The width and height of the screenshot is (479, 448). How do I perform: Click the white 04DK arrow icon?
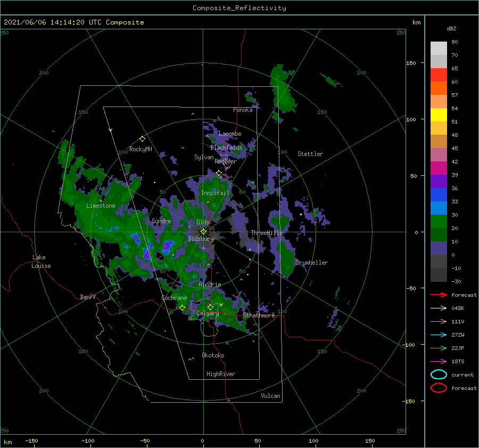tap(439, 308)
